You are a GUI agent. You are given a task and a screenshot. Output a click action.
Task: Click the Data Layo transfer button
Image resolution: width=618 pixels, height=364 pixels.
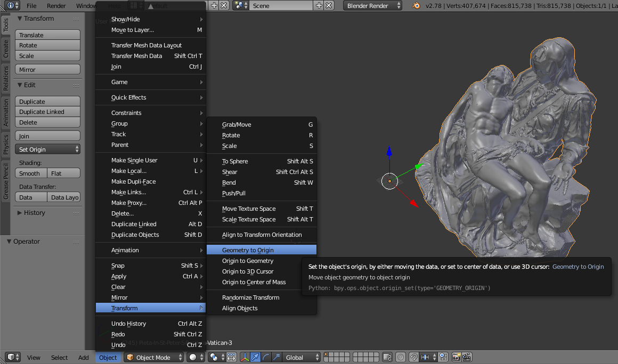coord(64,197)
